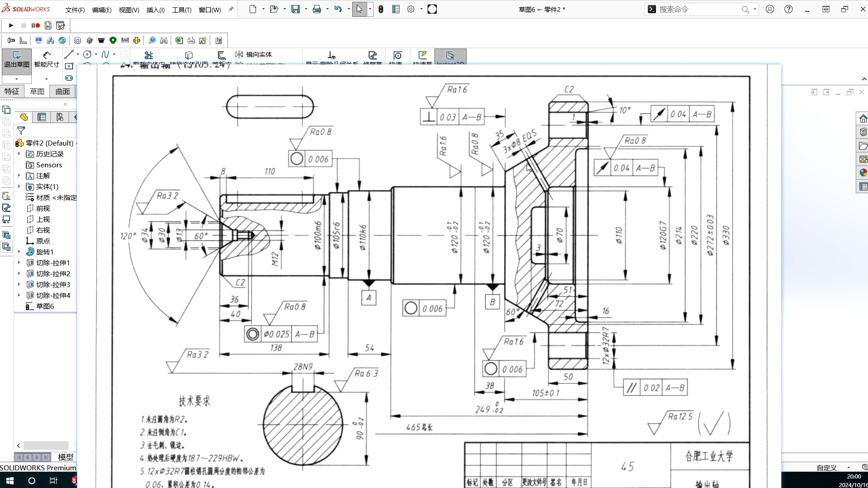868x488 pixels.
Task: Open the 窗口(W) menu
Action: coord(210,10)
